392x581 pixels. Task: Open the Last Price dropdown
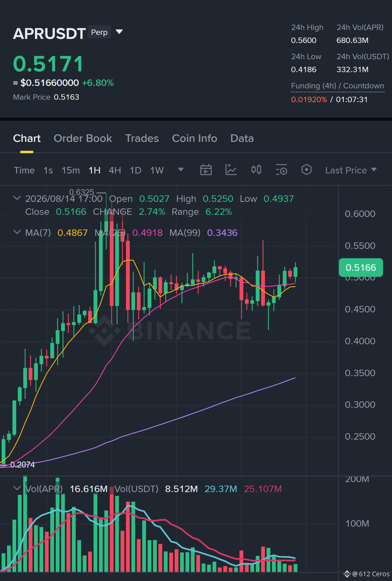(x=351, y=170)
